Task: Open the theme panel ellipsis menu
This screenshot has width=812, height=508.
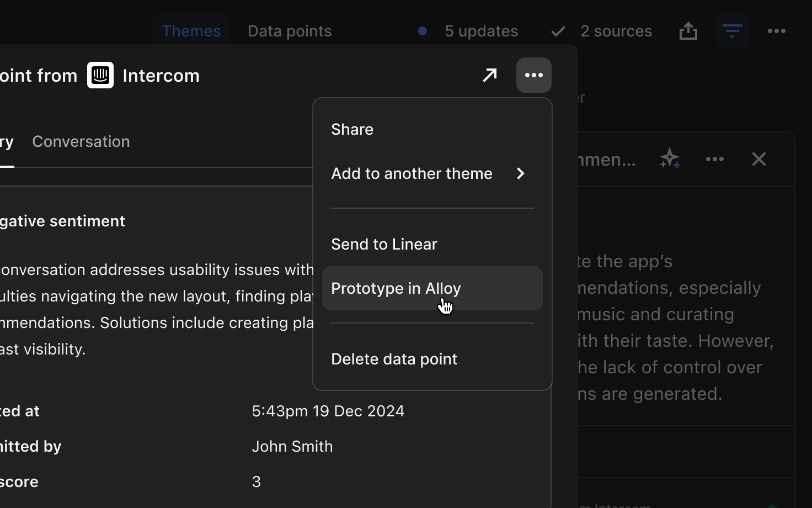Action: pos(715,159)
